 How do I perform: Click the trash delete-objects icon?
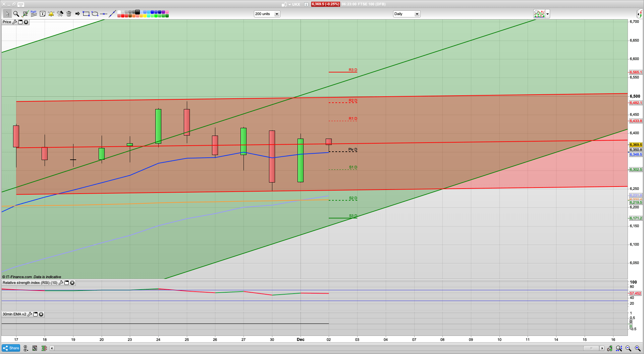pyautogui.click(x=69, y=14)
